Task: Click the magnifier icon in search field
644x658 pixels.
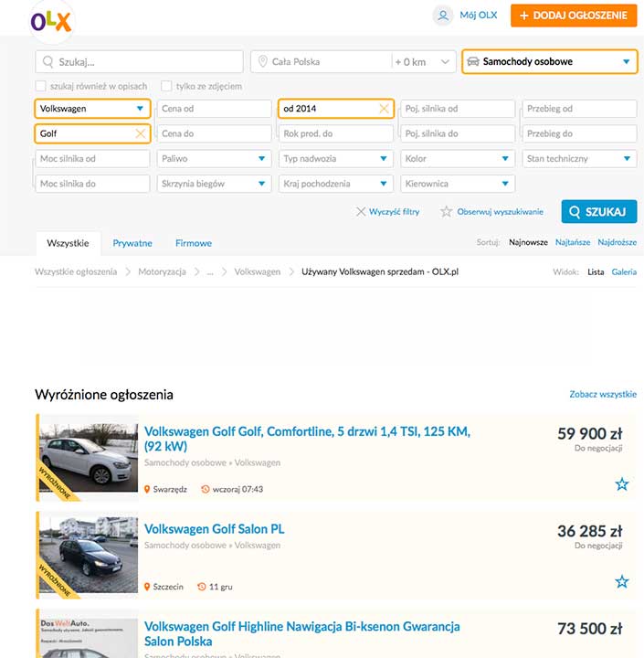Action: (x=48, y=62)
